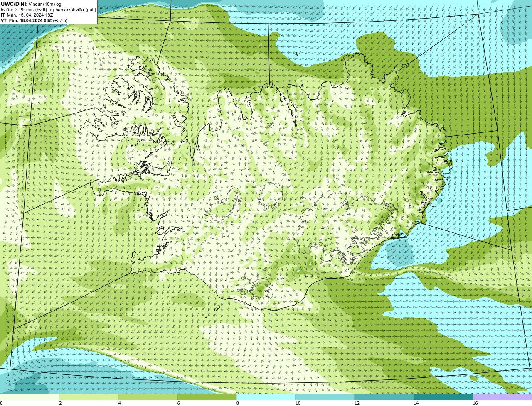Click the "IT: Mán. 15. 04. 2024 18Z" line

pyautogui.click(x=27, y=15)
